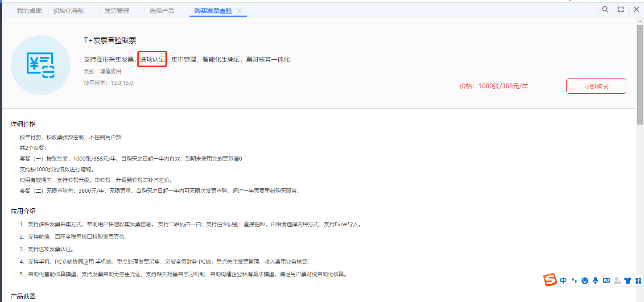Open the search magnifier in the tab bar
This screenshot has height=302, width=644.
point(605,9)
